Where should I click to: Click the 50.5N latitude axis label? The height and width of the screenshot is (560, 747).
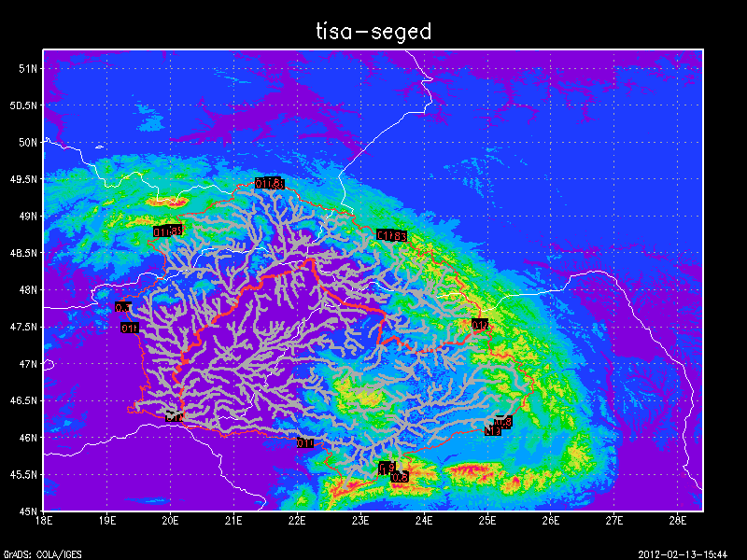click(23, 105)
